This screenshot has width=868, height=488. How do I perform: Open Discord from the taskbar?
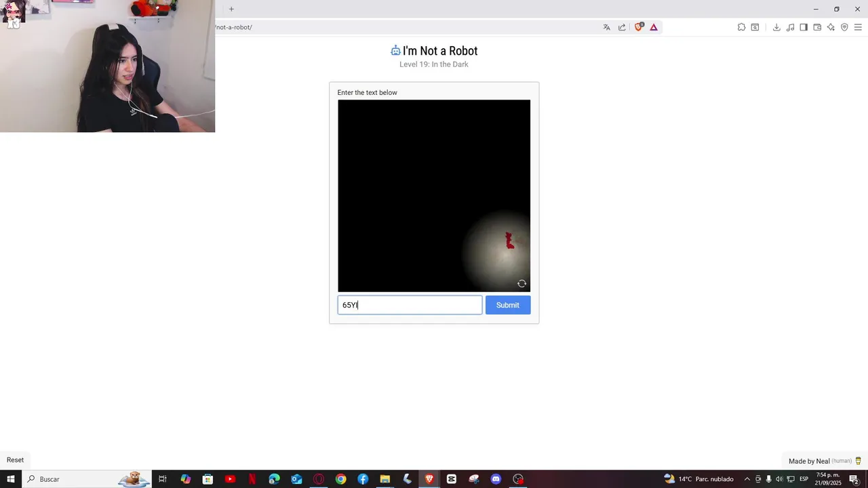[x=496, y=479]
